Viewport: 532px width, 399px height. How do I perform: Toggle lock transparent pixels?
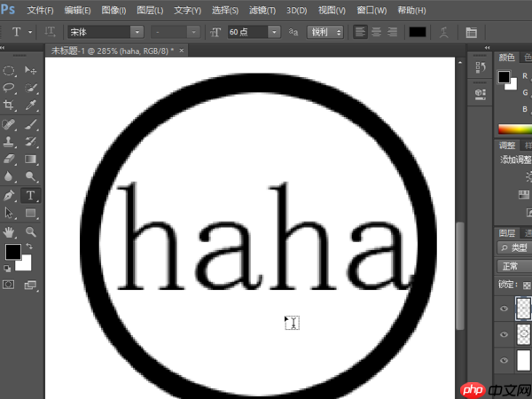(527, 286)
